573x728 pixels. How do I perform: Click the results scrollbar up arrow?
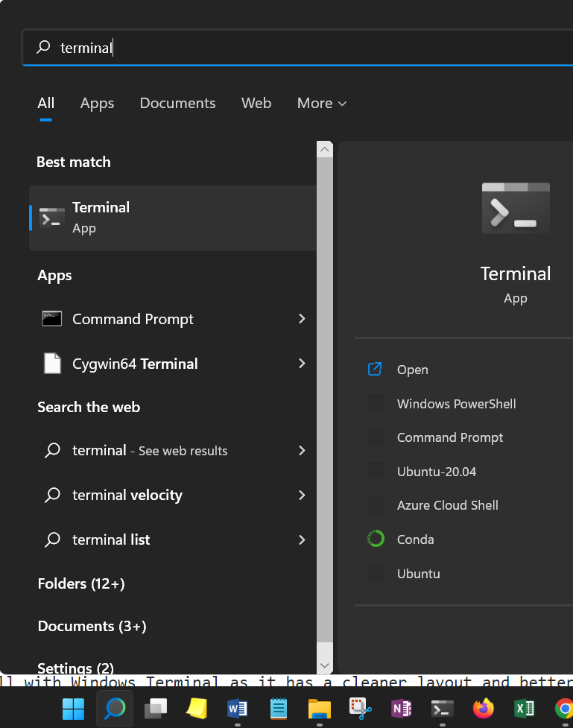(x=325, y=149)
